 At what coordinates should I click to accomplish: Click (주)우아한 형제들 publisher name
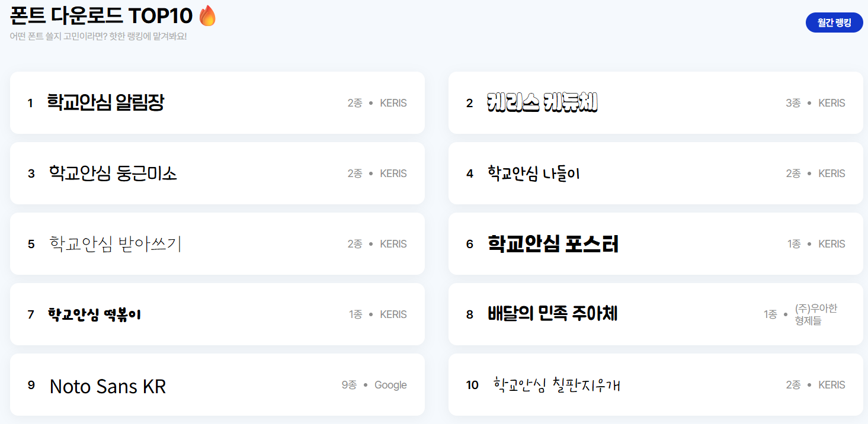[816, 314]
